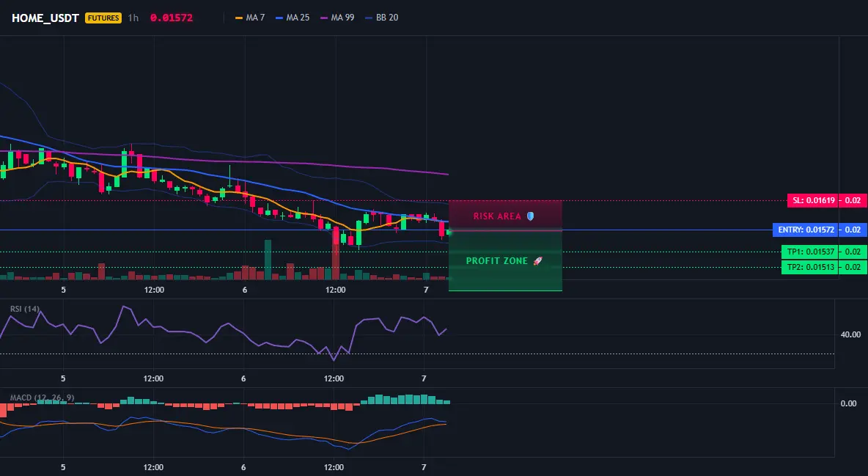Toggle the MA 99 legend entry

point(337,18)
